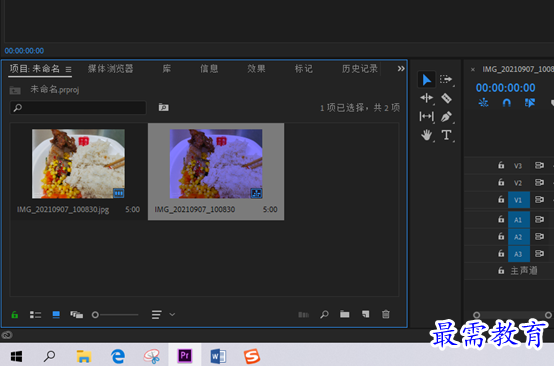Switch project panel to icon view
554x366 pixels.
pyautogui.click(x=56, y=314)
